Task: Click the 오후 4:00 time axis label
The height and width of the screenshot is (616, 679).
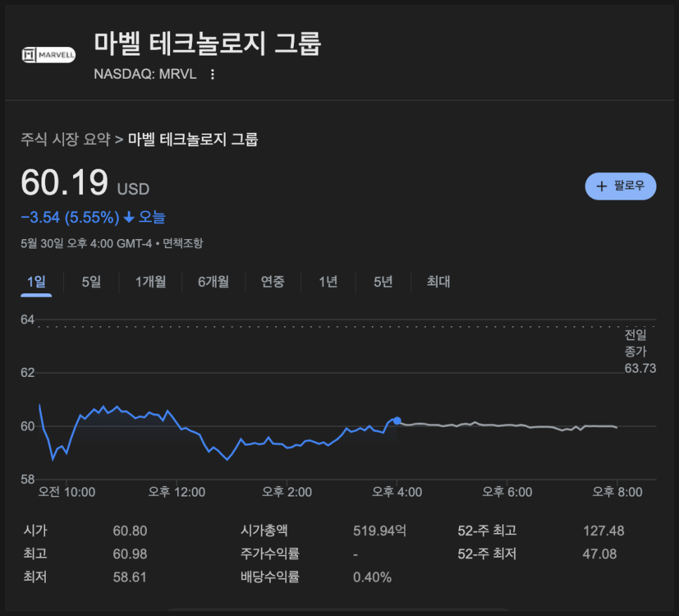Action: click(397, 492)
